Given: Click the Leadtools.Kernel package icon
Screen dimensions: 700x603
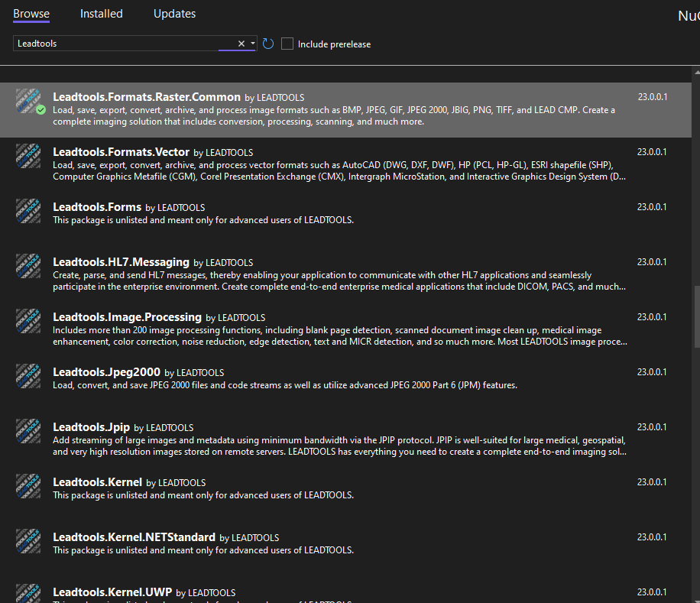Looking at the screenshot, I should (28, 485).
